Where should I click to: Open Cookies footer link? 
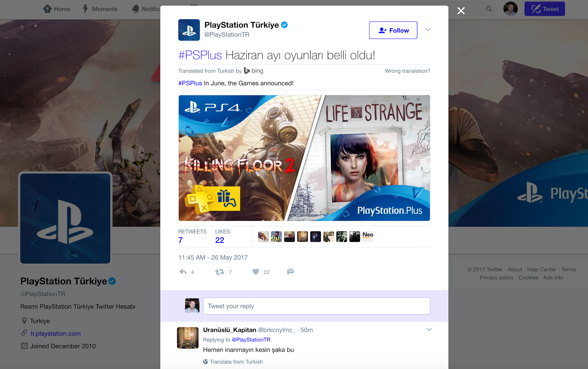tap(528, 278)
